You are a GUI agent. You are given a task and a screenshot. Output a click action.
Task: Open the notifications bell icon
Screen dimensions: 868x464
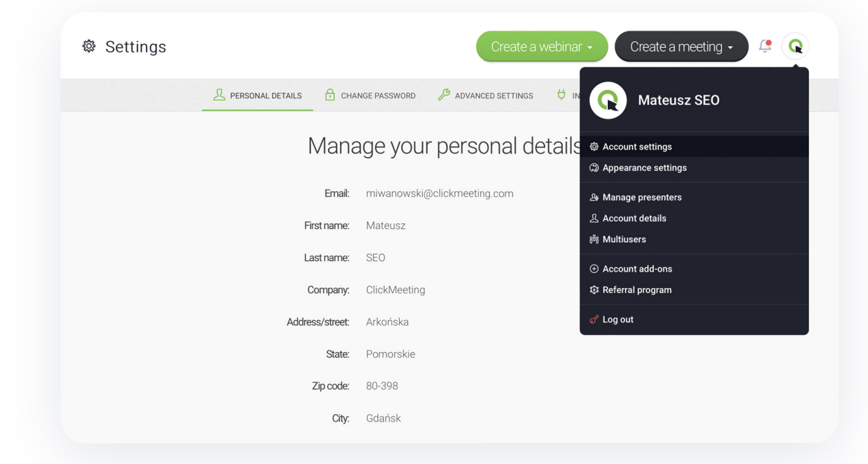click(x=765, y=46)
